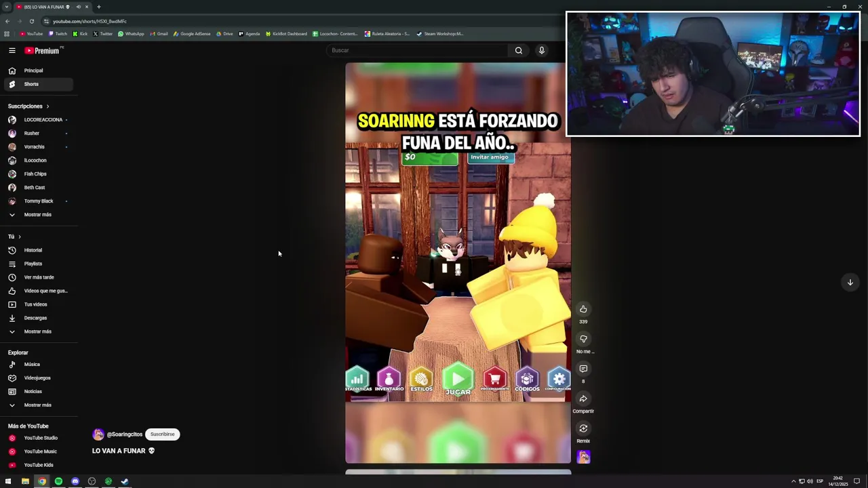Select Principal in the sidebar

[38, 70]
